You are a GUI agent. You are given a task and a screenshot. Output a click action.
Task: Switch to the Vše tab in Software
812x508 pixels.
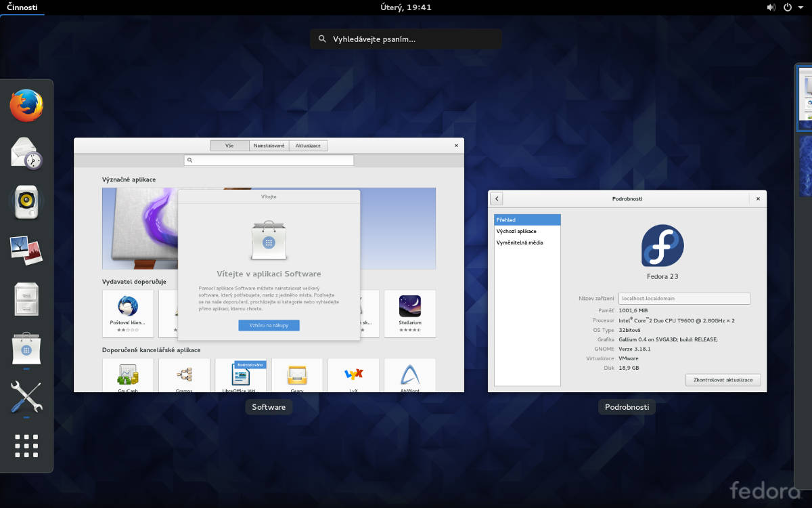229,146
